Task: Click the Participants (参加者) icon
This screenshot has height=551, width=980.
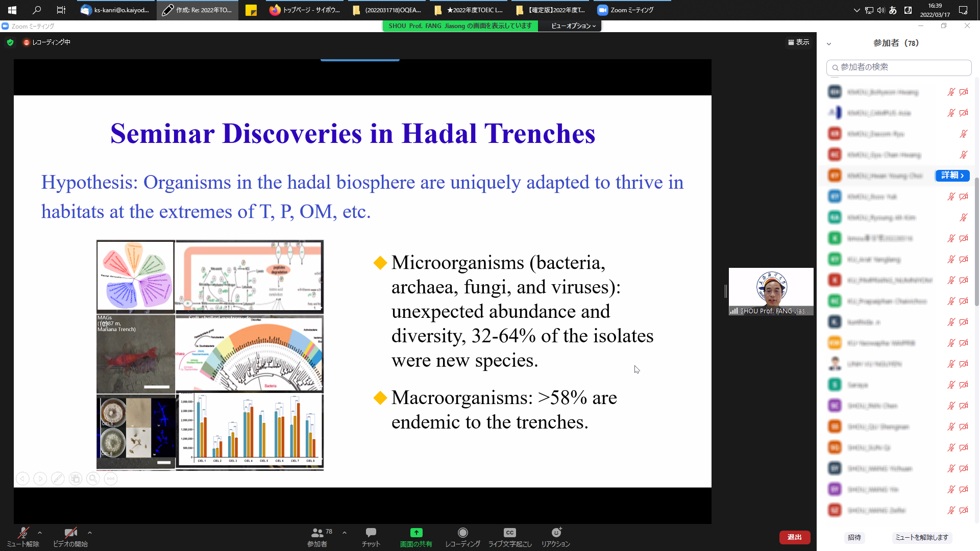Action: [317, 533]
